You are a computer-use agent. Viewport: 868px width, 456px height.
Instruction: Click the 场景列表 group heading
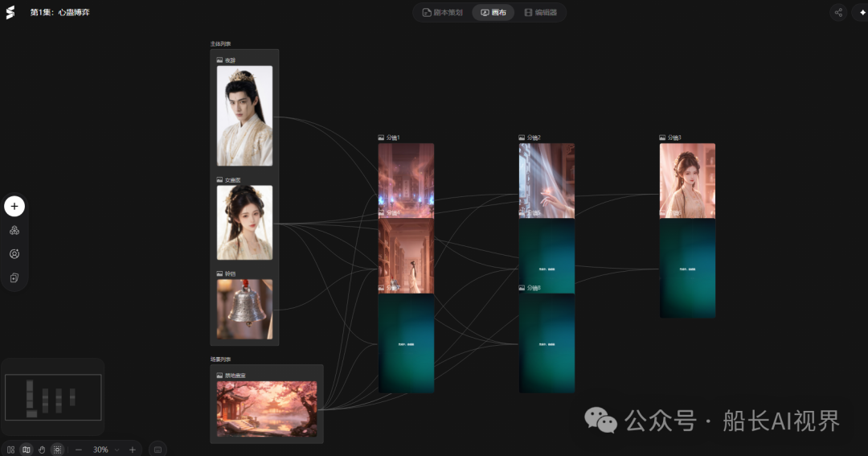[220, 359]
